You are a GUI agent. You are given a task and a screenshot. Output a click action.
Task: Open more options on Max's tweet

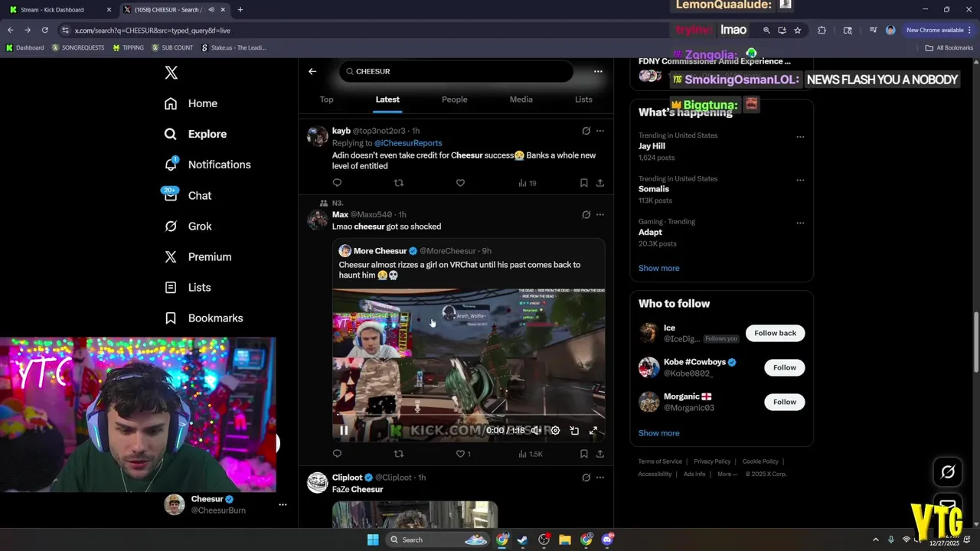click(x=599, y=215)
